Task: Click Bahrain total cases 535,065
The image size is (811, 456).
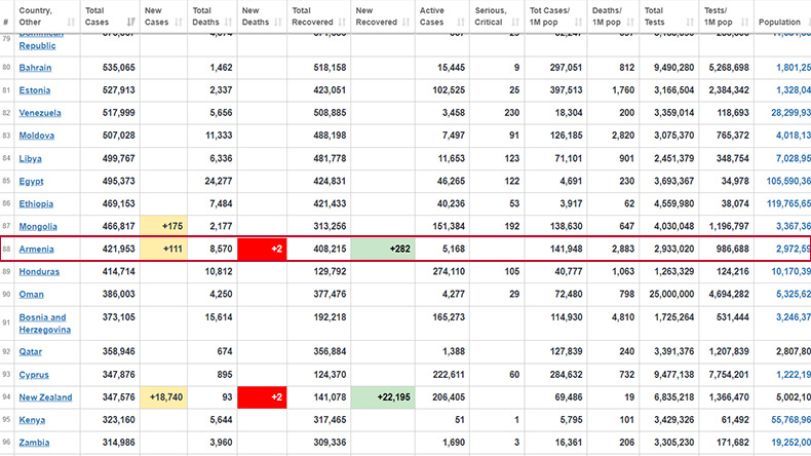Action: click(118, 68)
